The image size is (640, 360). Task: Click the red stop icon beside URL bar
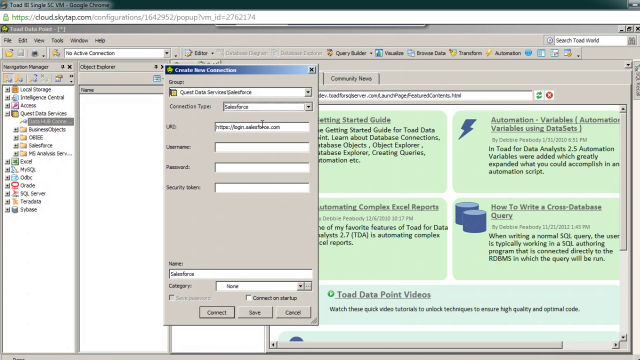(x=549, y=95)
